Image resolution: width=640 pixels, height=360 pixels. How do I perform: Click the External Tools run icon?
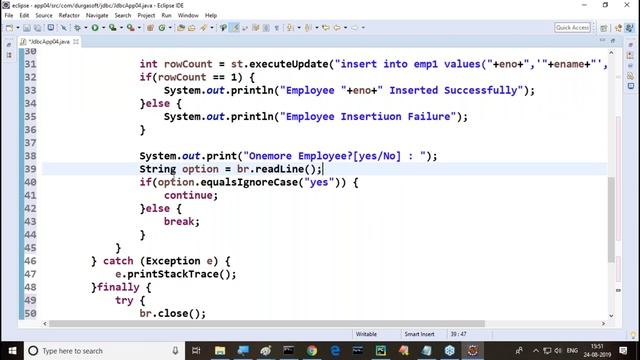[130, 28]
